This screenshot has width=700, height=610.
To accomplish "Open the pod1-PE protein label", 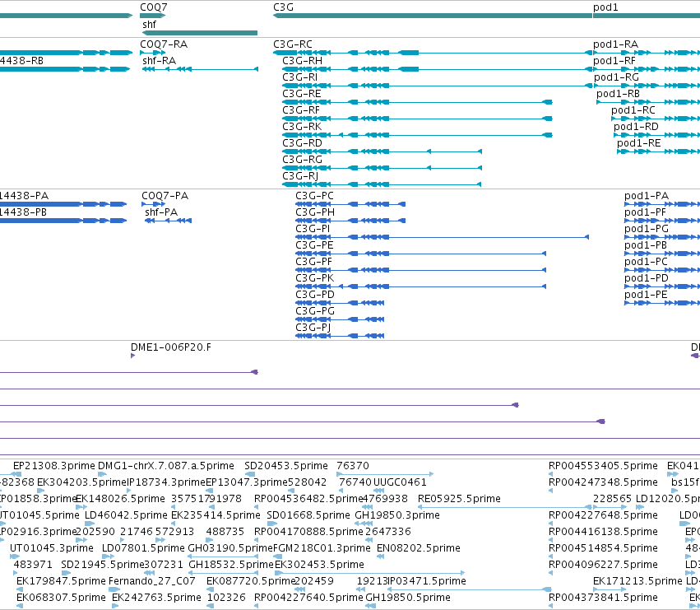I will (646, 295).
